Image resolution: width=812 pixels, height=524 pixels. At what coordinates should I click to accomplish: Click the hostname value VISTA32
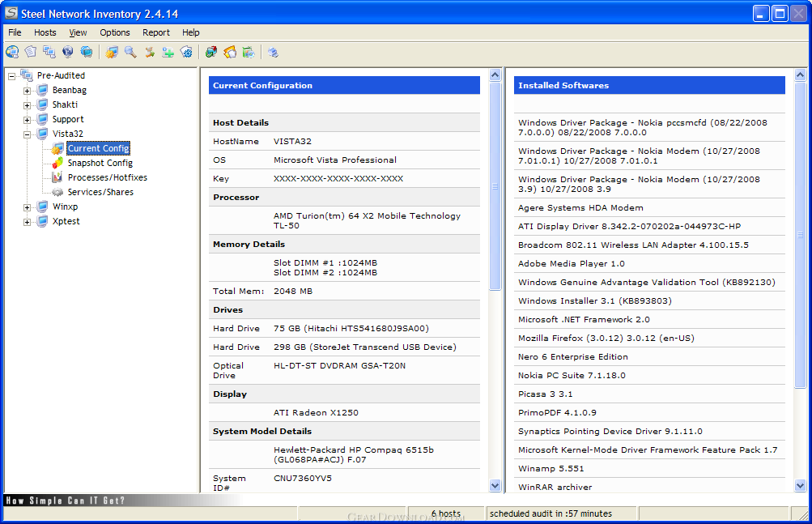pos(292,141)
